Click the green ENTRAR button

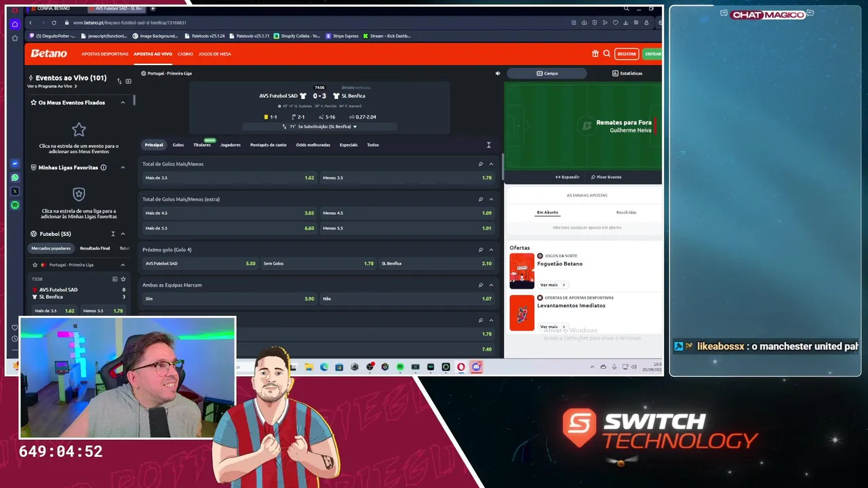652,54
